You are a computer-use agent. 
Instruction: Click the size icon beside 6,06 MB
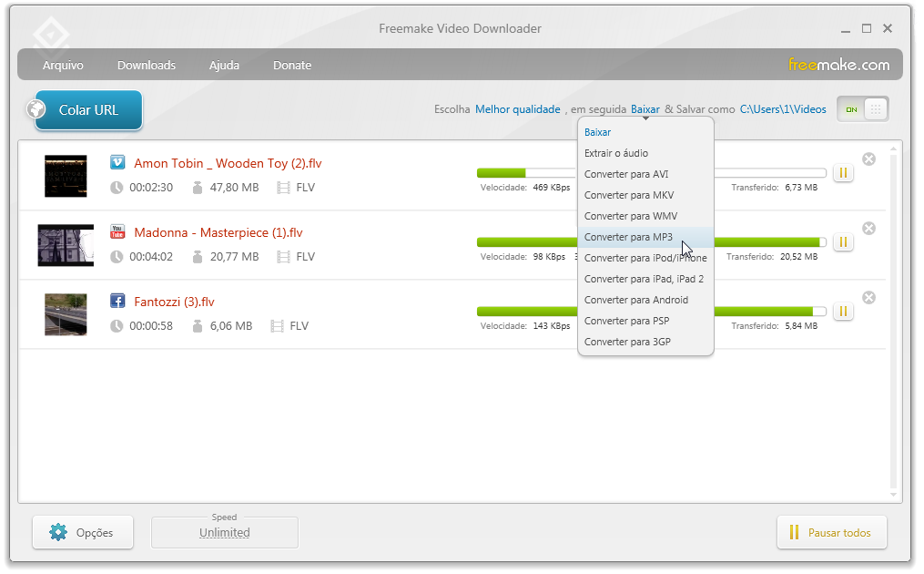click(x=198, y=325)
